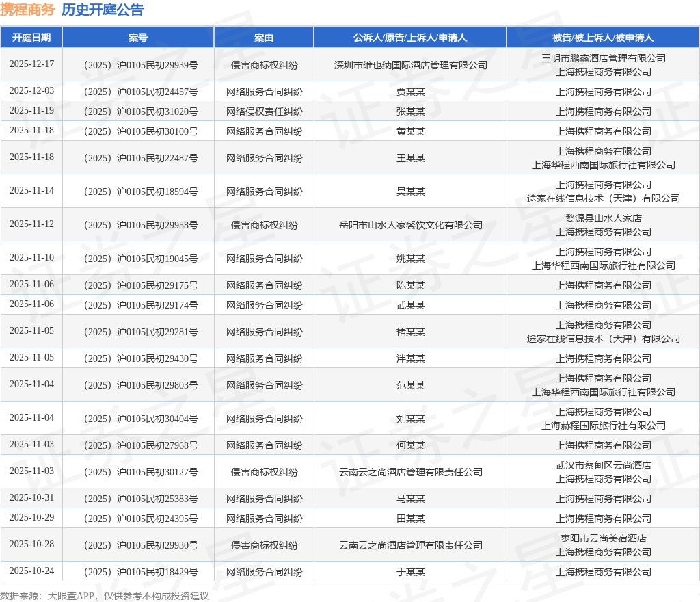Click plaintiff name 田某某
The image size is (700, 602).
pyautogui.click(x=411, y=519)
